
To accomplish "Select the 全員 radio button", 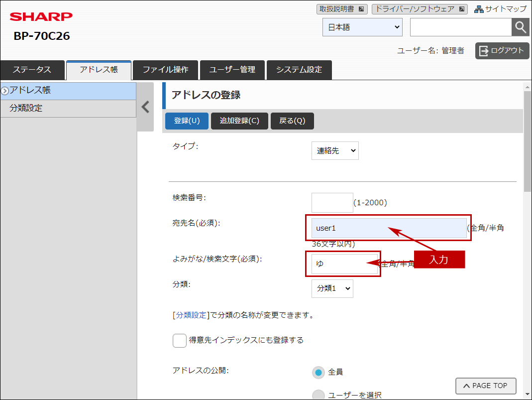I will 318,373.
